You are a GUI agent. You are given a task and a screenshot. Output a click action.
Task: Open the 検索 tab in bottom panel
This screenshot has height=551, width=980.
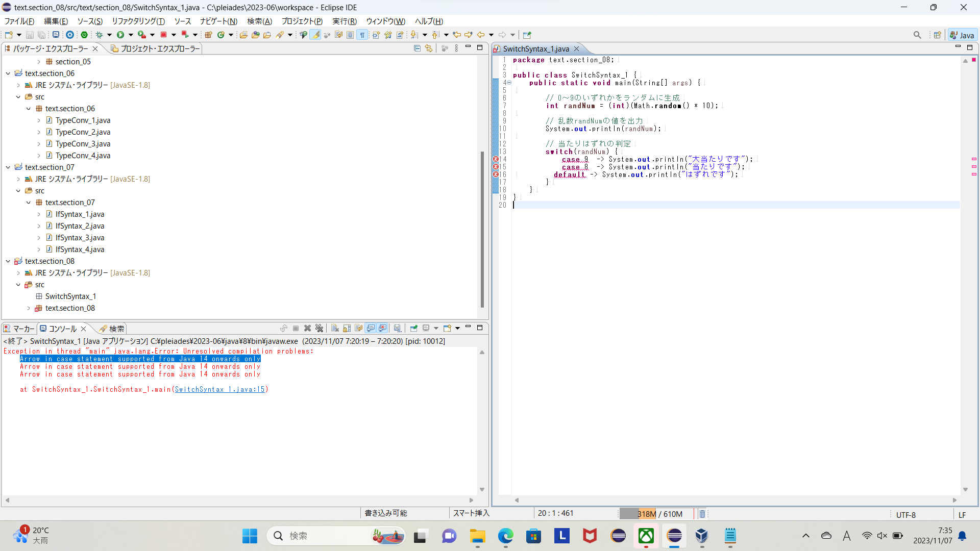[112, 329]
